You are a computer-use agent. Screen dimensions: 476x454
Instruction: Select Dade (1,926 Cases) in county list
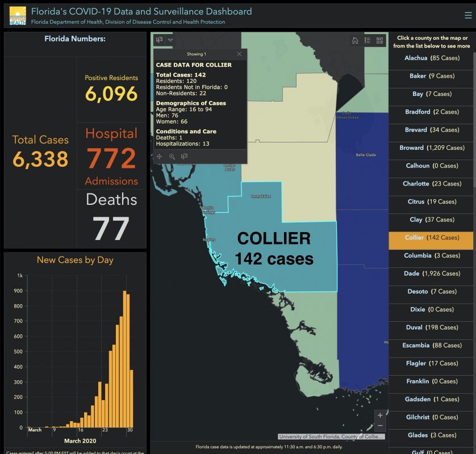(432, 274)
